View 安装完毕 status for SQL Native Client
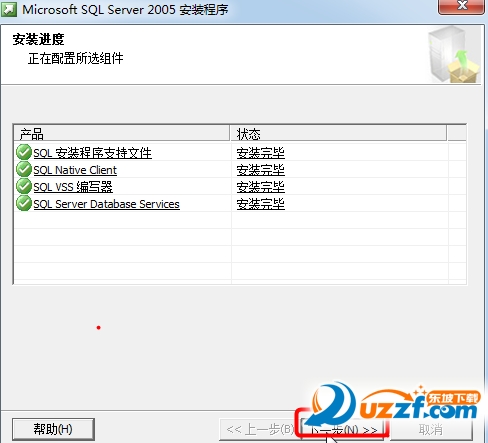This screenshot has height=443, width=488. pyautogui.click(x=261, y=170)
